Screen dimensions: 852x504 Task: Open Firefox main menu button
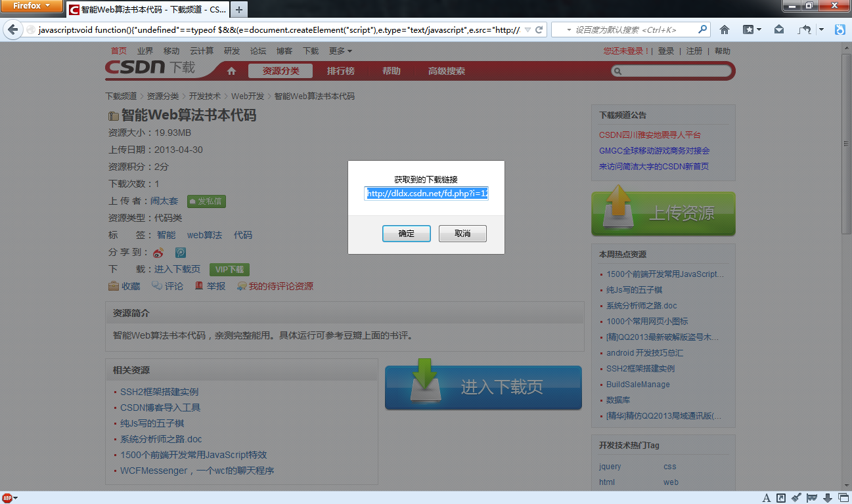(x=32, y=6)
